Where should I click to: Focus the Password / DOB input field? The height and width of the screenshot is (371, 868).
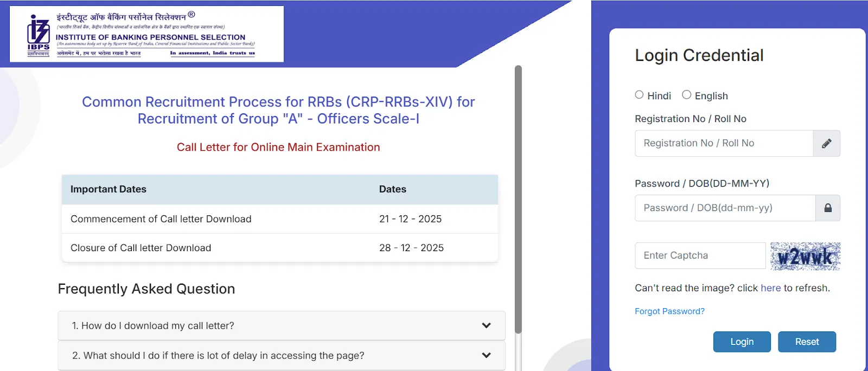(725, 208)
